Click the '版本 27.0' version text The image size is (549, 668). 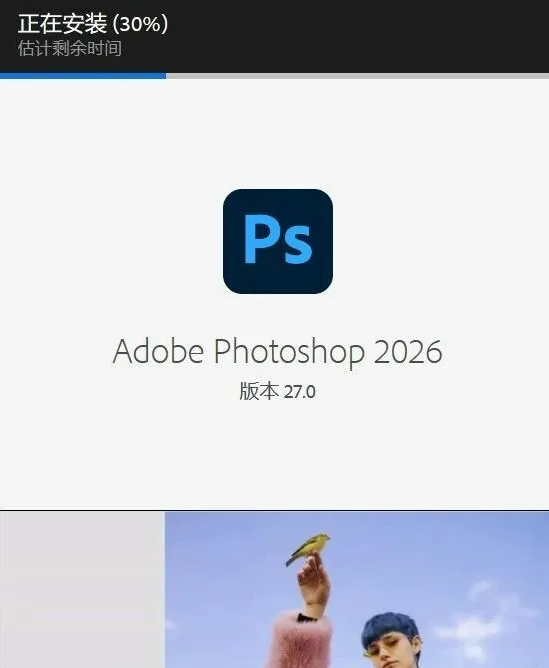click(x=277, y=391)
